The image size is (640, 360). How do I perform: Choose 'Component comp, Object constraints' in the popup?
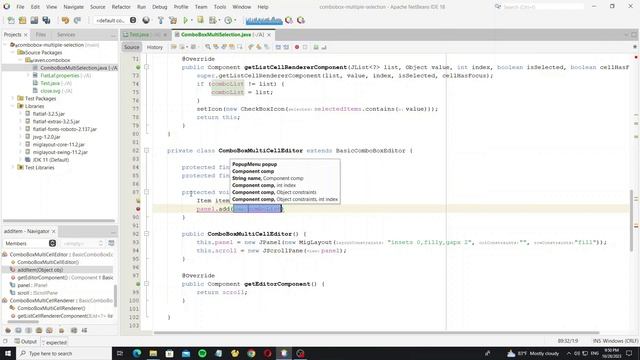(x=274, y=192)
